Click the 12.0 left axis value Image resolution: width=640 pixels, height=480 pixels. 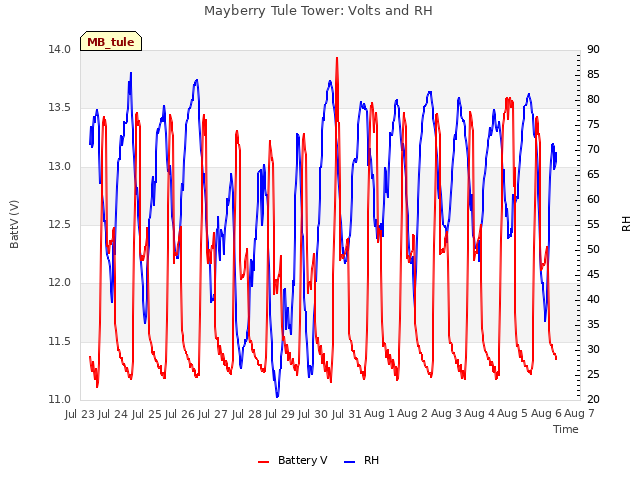click(x=60, y=282)
